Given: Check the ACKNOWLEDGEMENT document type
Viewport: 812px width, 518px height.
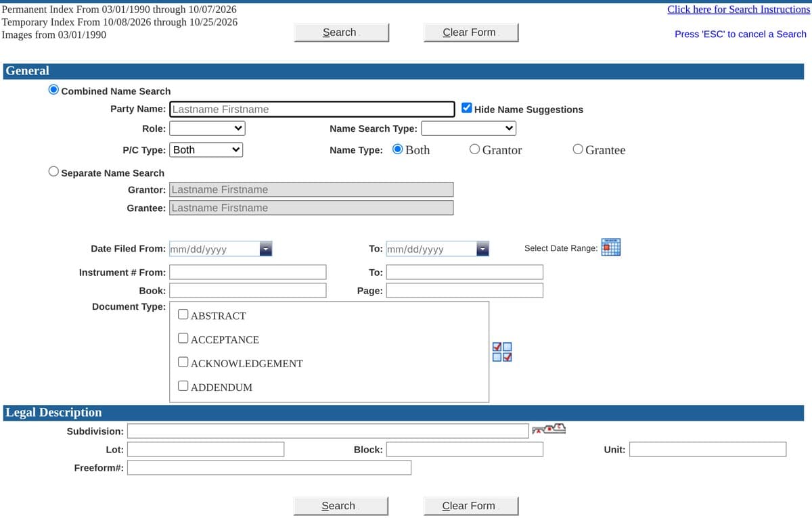Looking at the screenshot, I should pos(183,362).
